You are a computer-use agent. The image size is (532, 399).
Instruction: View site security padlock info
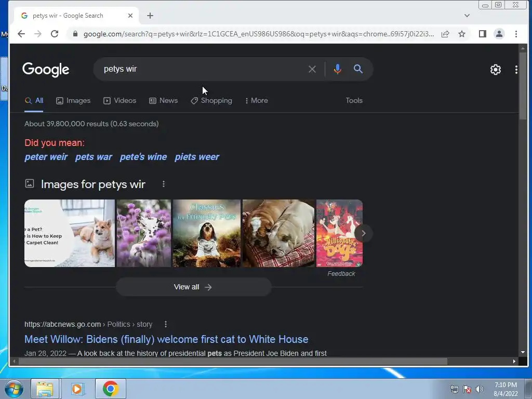(x=75, y=34)
